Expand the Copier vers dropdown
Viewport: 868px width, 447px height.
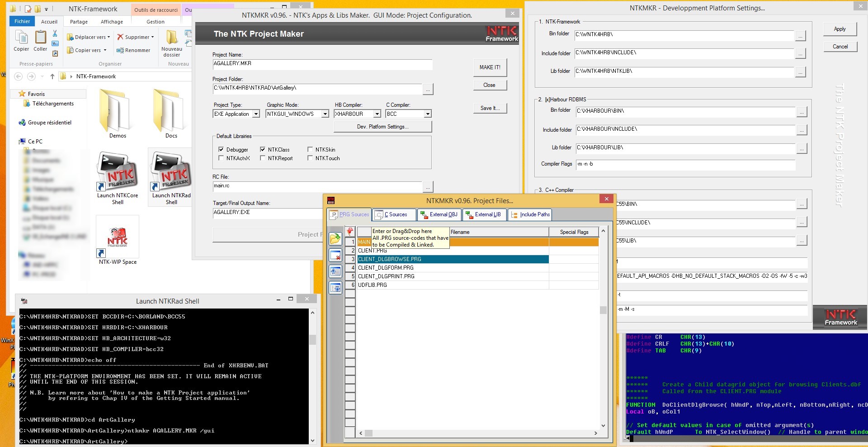(105, 50)
